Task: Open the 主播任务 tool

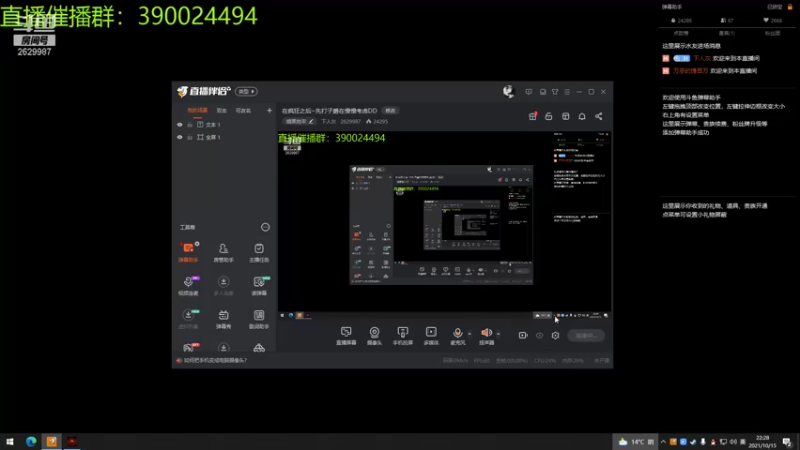Action: (x=259, y=252)
